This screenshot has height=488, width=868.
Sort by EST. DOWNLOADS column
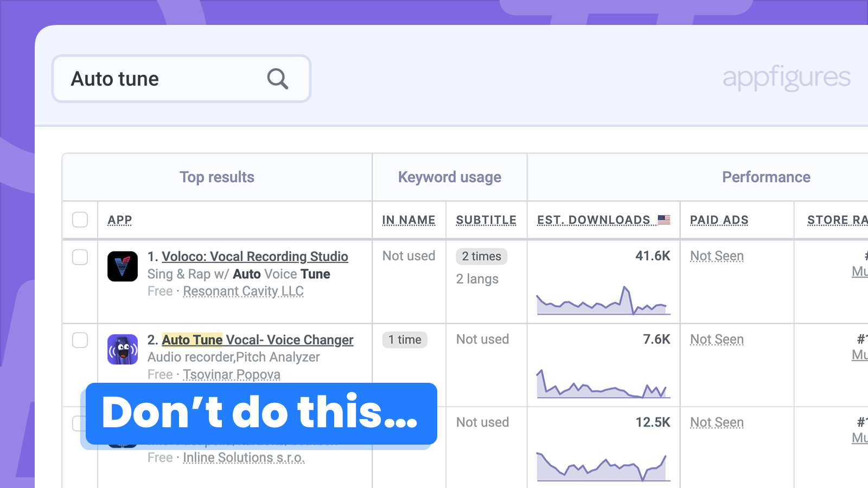click(593, 220)
